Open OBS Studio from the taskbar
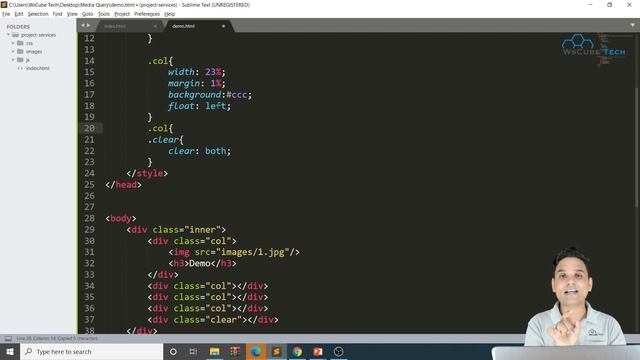640x360 pixels. point(338,352)
